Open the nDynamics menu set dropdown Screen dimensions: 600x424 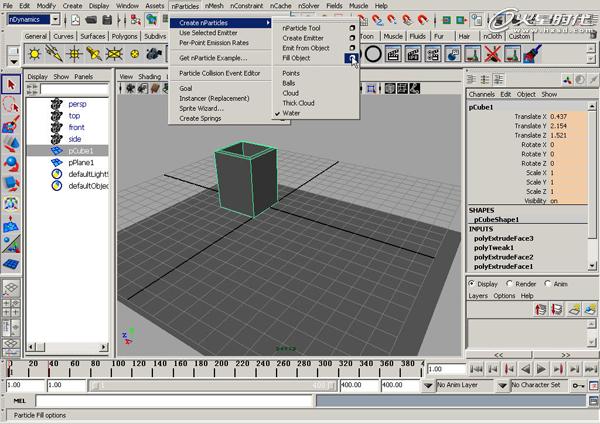[x=55, y=19]
